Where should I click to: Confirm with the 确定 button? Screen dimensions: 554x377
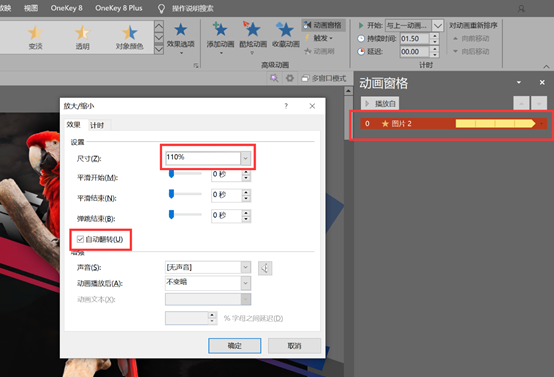point(235,346)
